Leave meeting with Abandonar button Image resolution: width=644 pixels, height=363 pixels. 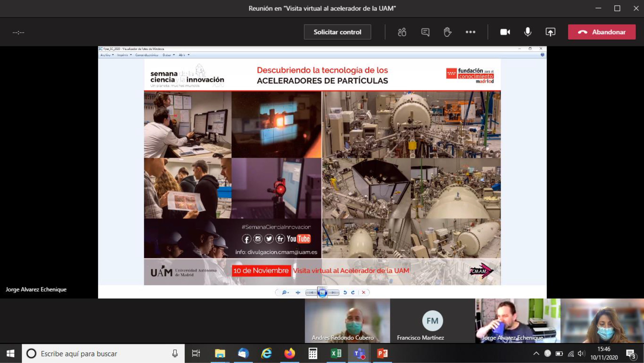pyautogui.click(x=601, y=32)
